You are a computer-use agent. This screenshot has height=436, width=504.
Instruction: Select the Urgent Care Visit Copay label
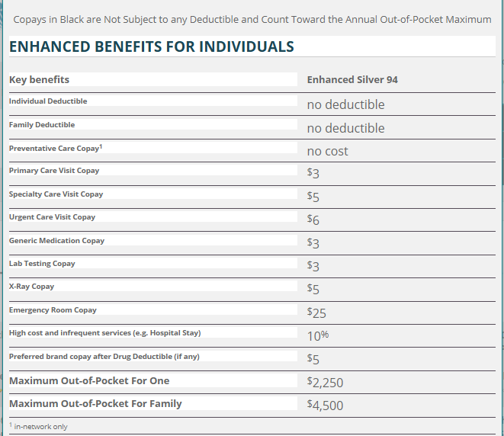(x=52, y=217)
